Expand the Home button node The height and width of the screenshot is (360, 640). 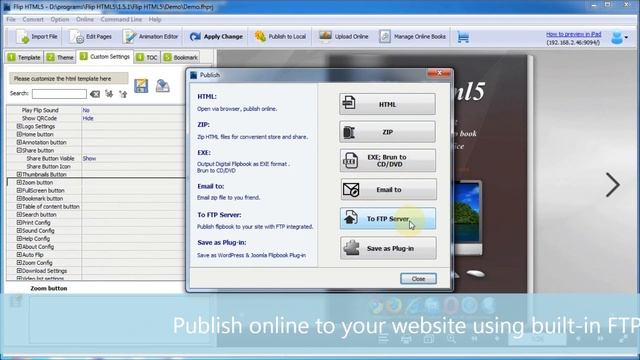pyautogui.click(x=19, y=134)
